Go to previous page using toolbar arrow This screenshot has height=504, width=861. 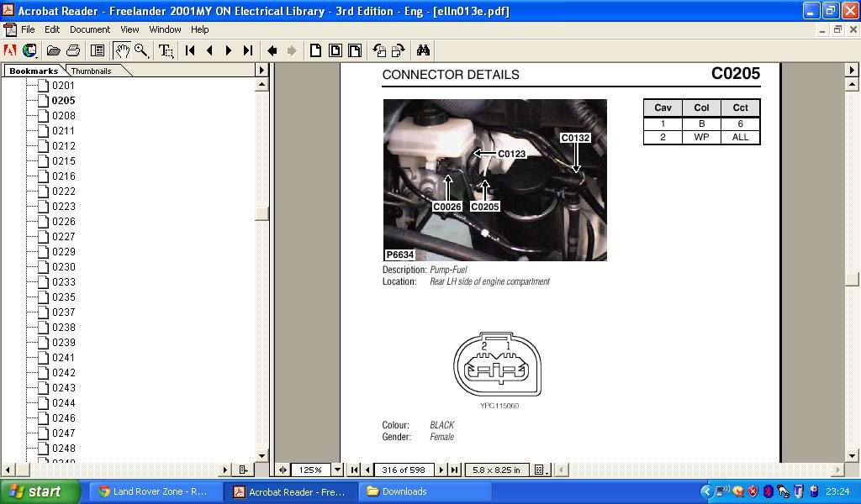[209, 51]
